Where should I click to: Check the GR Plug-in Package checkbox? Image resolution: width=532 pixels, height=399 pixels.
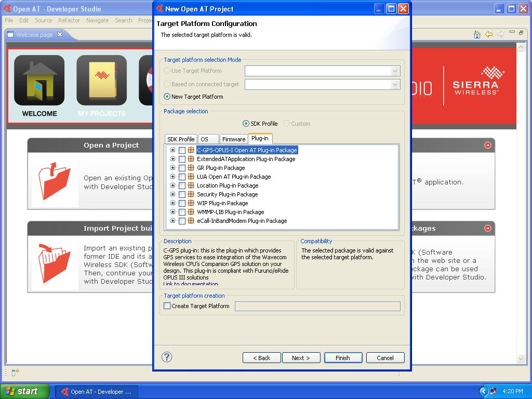(x=182, y=168)
